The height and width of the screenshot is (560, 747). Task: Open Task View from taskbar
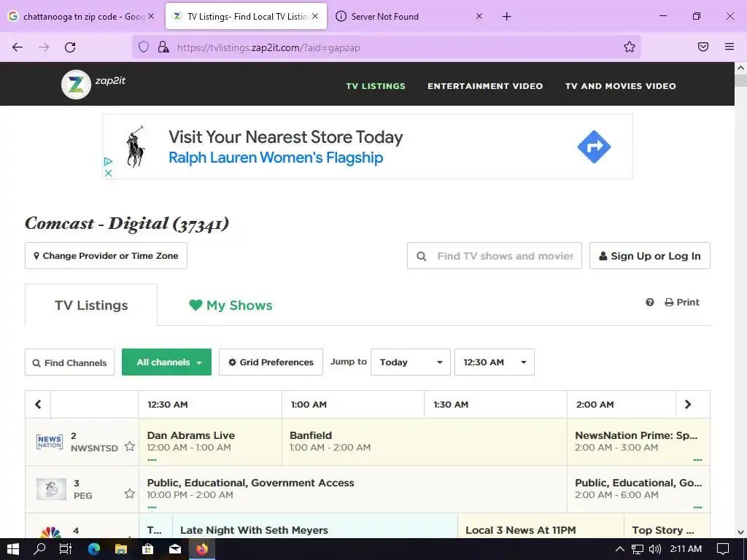coord(65,549)
